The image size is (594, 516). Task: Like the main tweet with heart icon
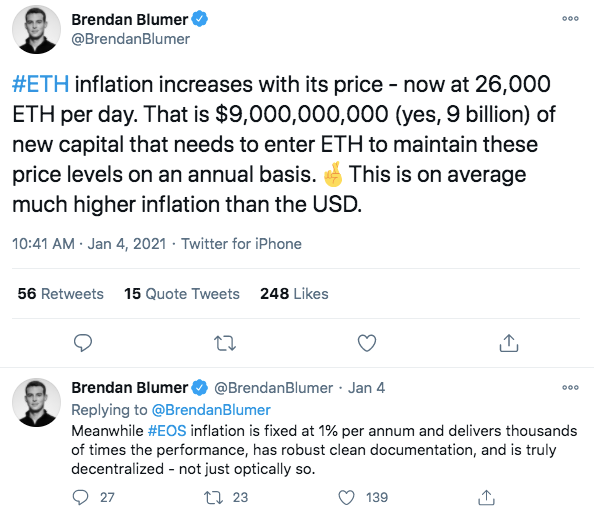coord(367,343)
